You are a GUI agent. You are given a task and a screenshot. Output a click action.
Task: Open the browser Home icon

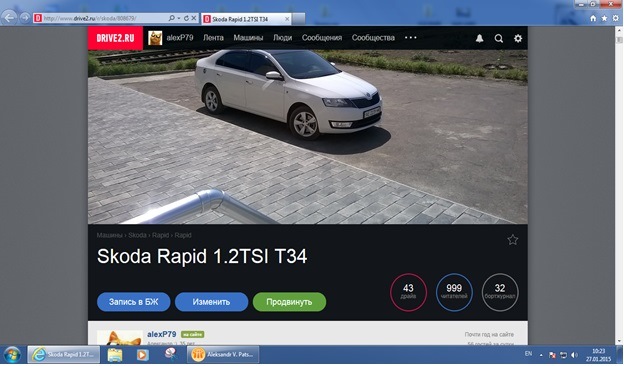(x=593, y=18)
